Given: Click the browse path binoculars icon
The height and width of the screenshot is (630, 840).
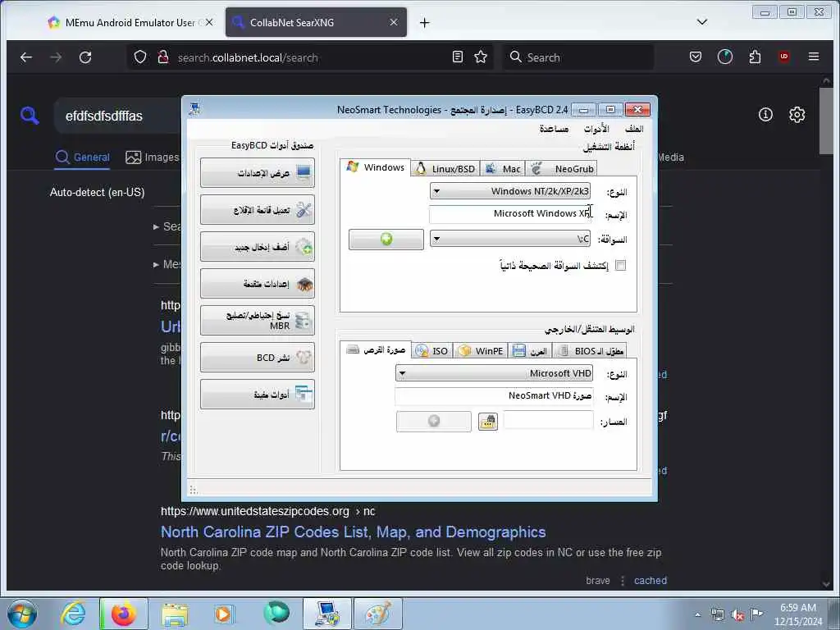Looking at the screenshot, I should tap(488, 422).
